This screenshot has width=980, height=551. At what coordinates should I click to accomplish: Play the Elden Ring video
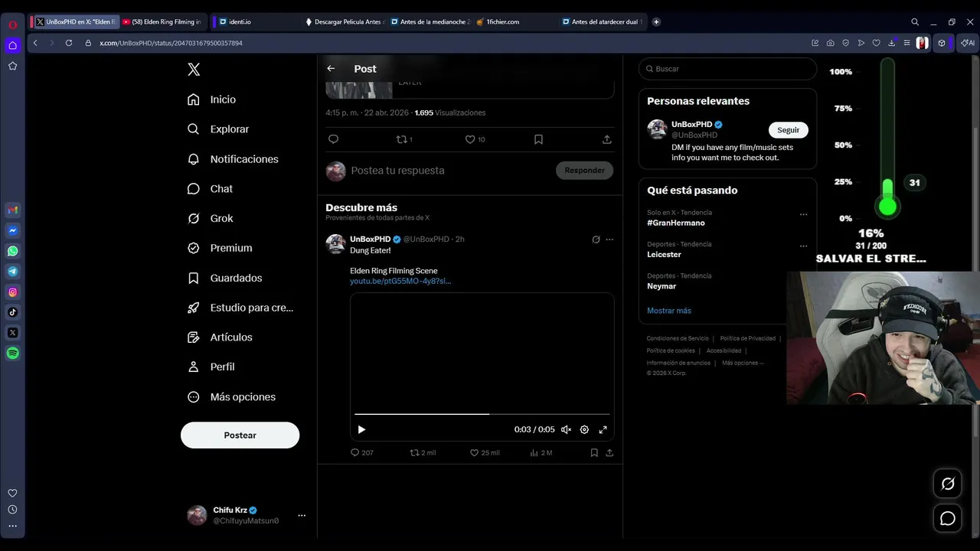361,429
